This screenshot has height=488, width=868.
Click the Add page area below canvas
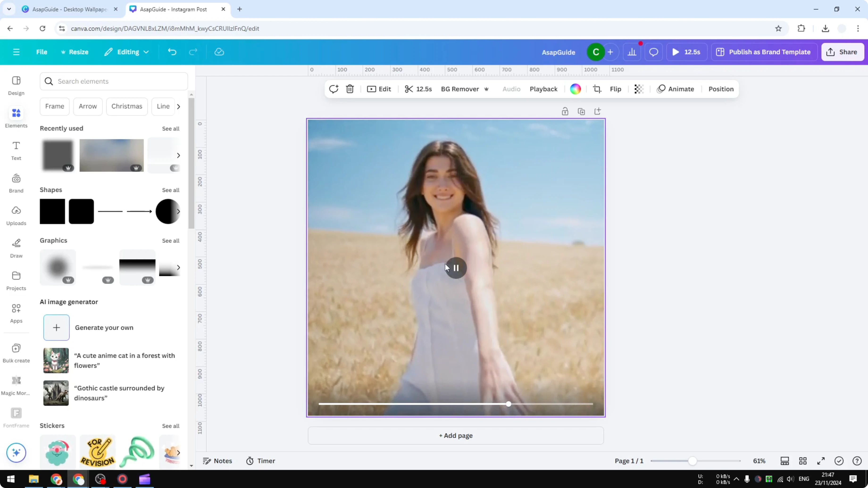[455, 435]
